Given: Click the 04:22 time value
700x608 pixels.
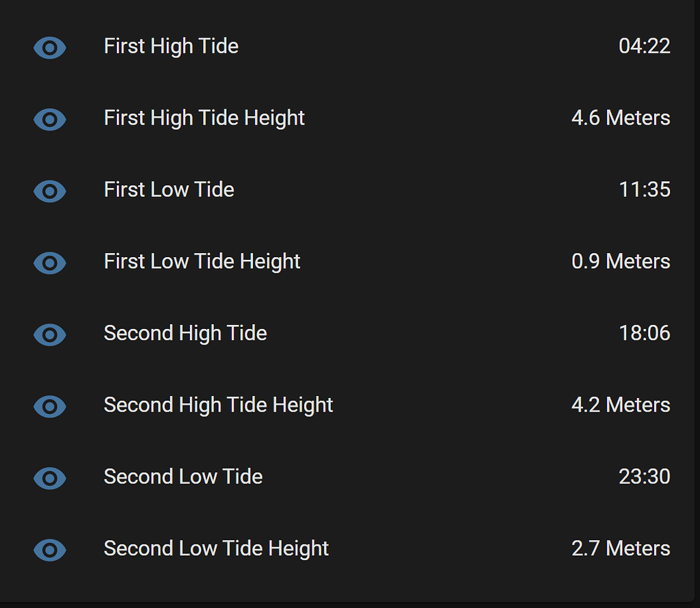Looking at the screenshot, I should click(644, 47).
